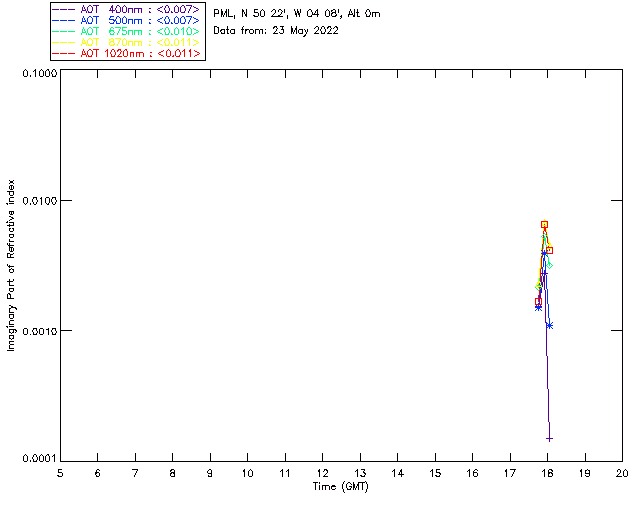Click the highest red square data marker

(544, 225)
